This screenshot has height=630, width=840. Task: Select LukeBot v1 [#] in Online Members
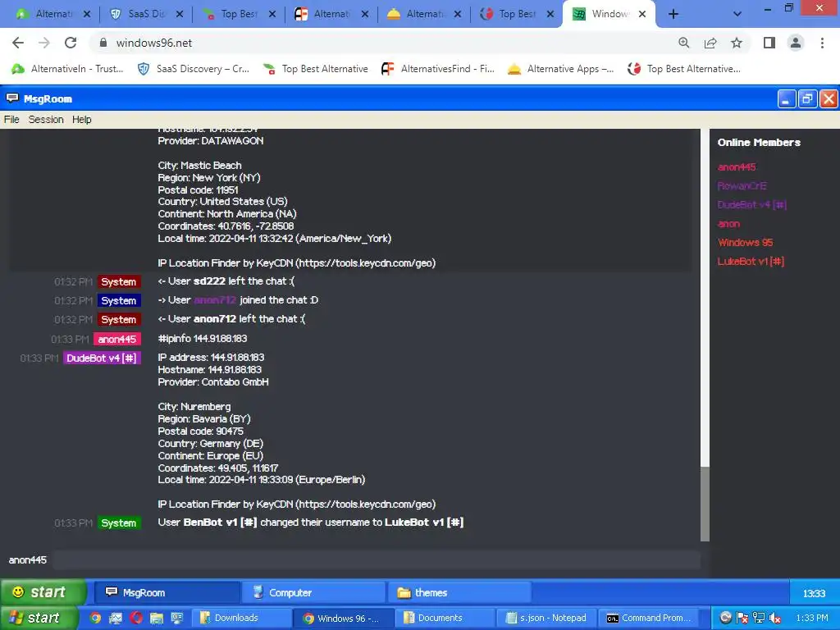pyautogui.click(x=751, y=262)
